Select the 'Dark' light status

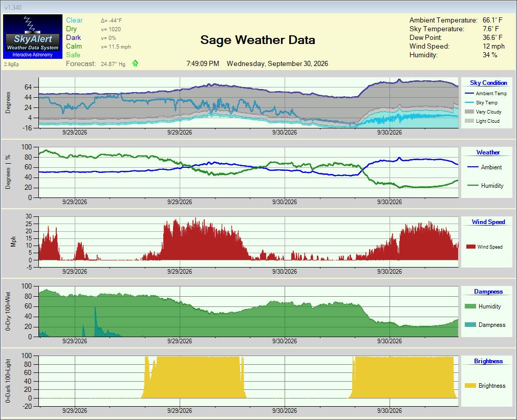click(73, 37)
